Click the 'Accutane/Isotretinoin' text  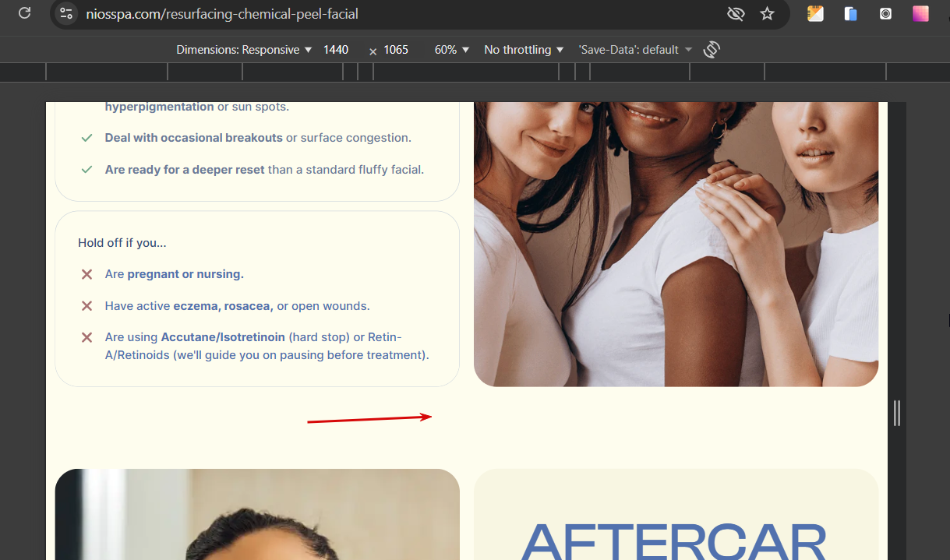(x=223, y=337)
